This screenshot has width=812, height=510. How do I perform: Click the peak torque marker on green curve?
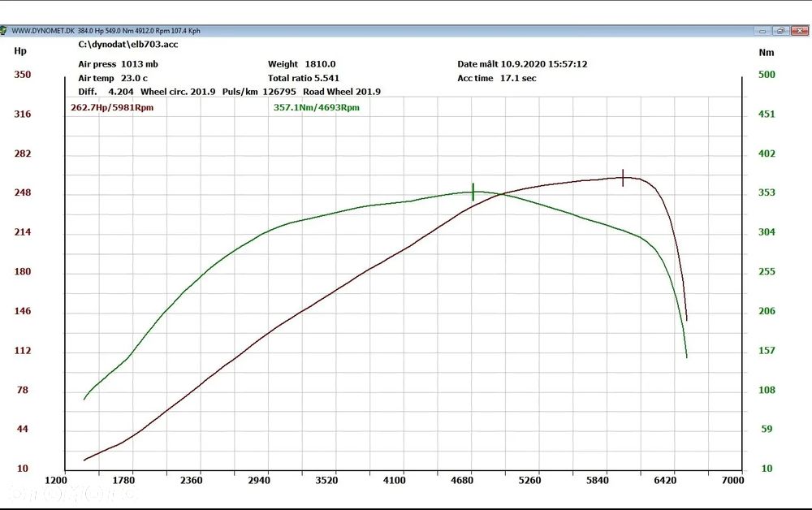coord(473,192)
